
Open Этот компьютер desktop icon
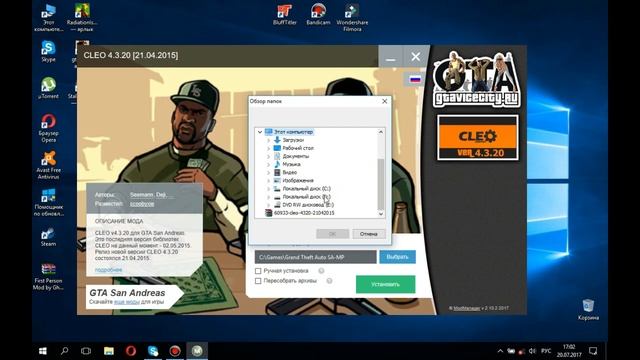[48, 18]
